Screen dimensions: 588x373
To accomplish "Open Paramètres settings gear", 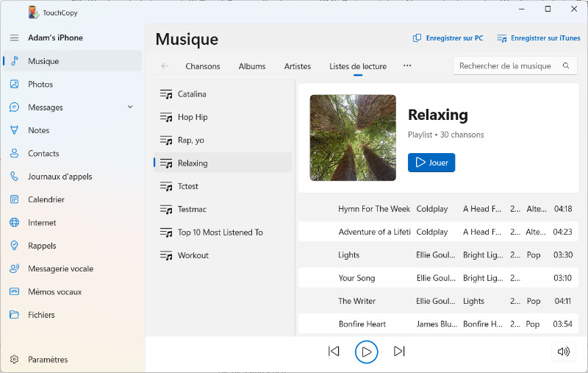I will [x=48, y=360].
